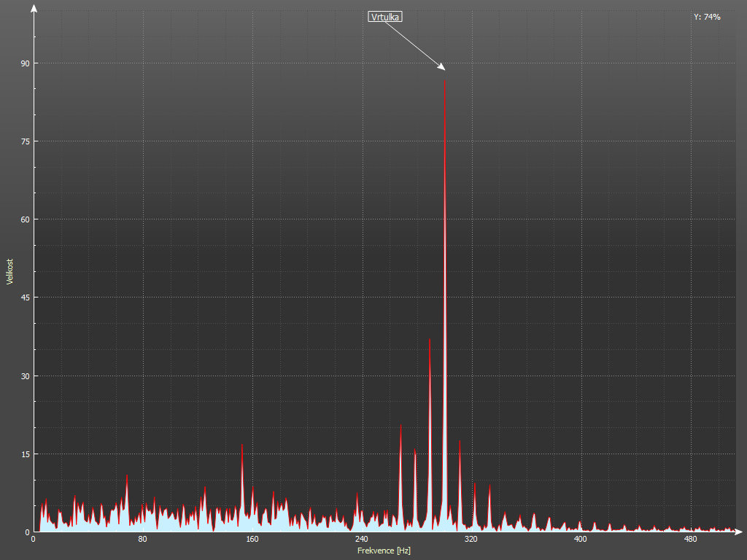Click the Frekvence [Hz] axis title

click(384, 551)
